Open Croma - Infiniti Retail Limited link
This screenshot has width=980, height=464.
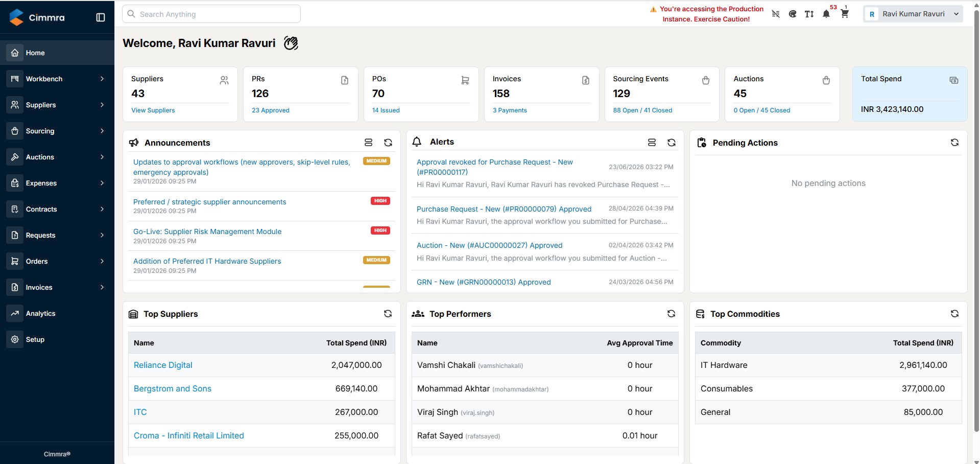click(188, 435)
